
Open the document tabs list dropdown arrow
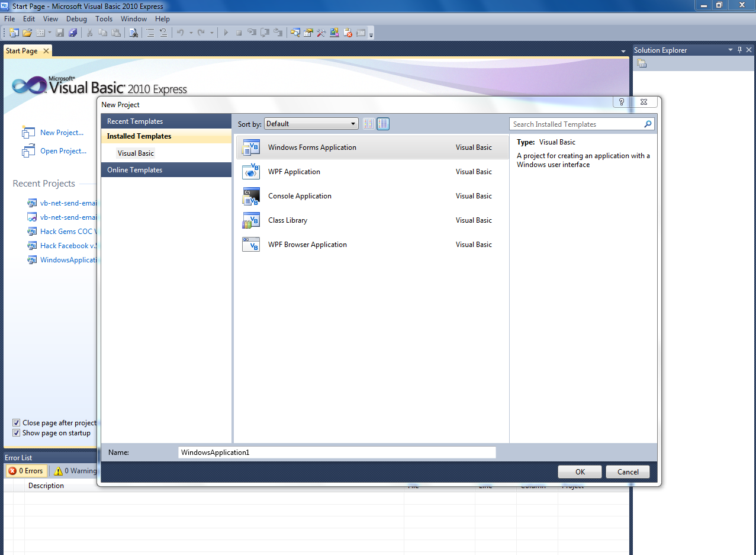(x=623, y=52)
